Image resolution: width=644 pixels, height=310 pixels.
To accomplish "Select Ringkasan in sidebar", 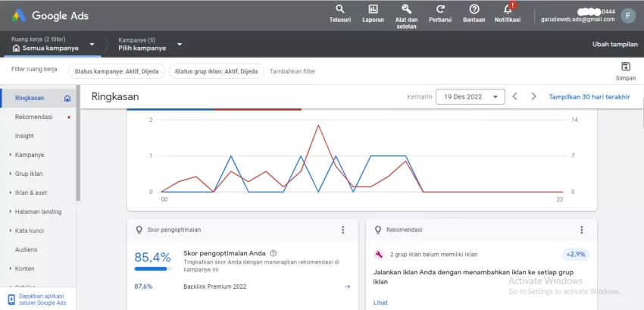I will pos(29,98).
